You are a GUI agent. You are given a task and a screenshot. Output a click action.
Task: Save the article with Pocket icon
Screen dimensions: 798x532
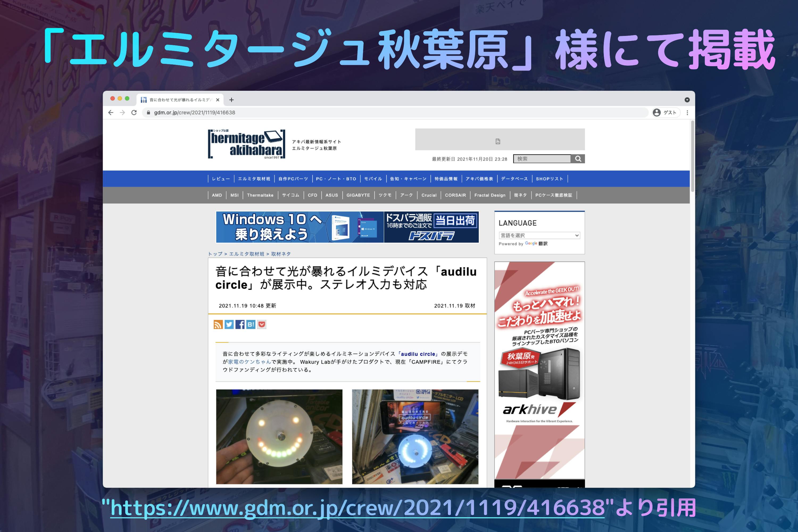[x=261, y=325]
